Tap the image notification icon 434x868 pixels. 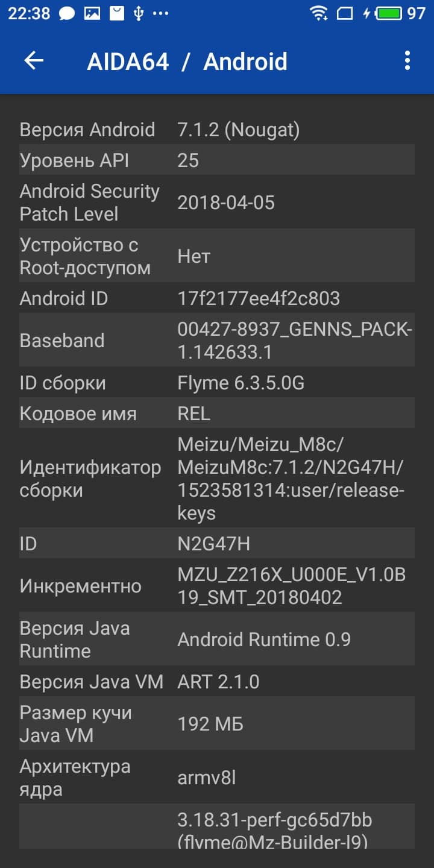pos(92,13)
